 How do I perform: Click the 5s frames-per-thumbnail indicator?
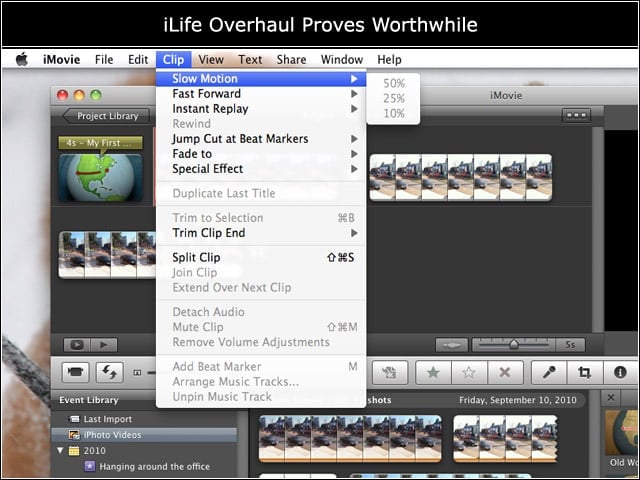[x=570, y=345]
